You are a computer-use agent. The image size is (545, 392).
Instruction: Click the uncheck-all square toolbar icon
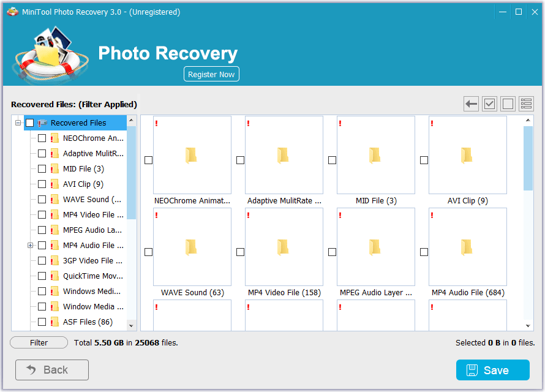point(508,104)
